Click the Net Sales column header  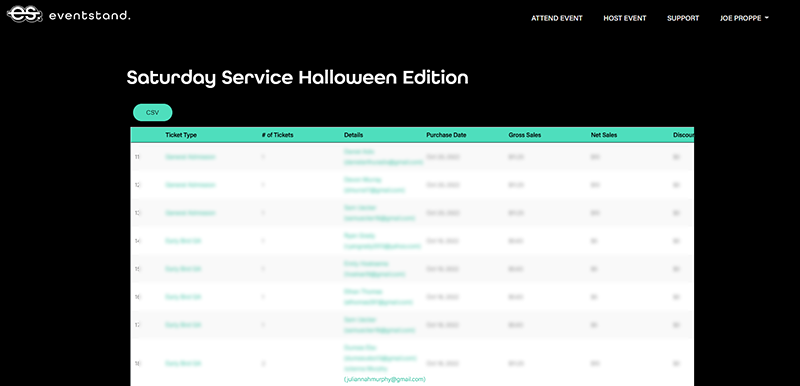point(604,135)
